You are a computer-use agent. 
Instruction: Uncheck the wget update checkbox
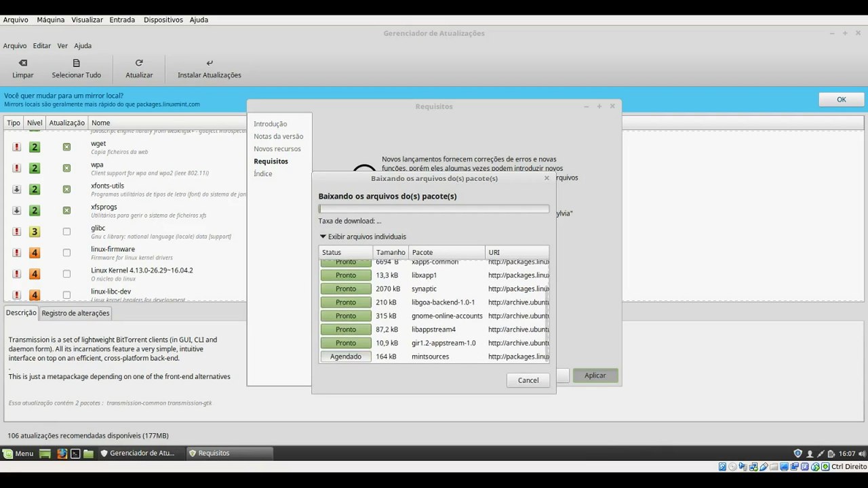click(66, 147)
